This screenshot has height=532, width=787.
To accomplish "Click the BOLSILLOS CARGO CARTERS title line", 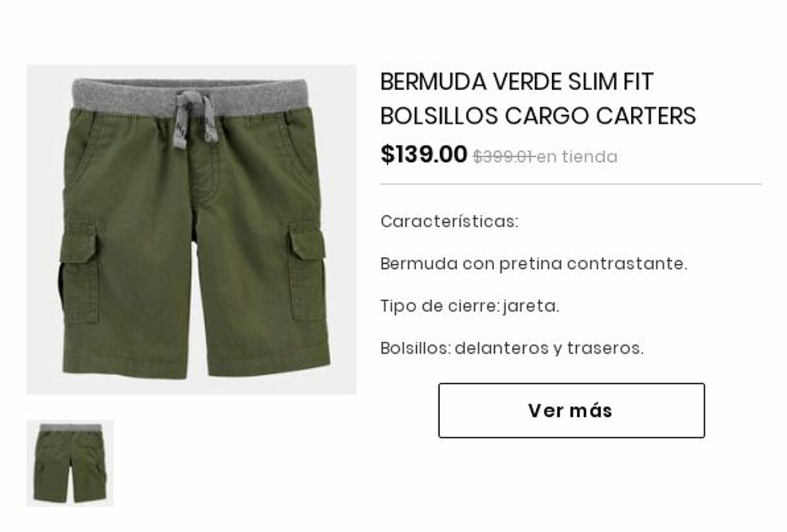I will [538, 116].
